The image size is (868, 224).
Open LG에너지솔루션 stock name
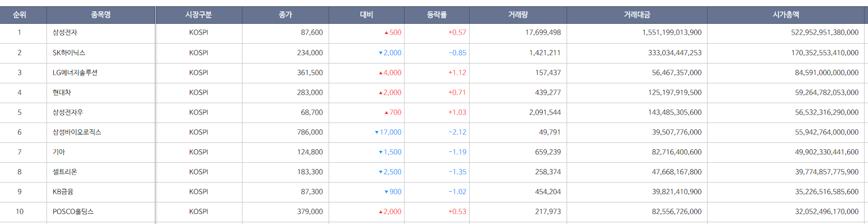(x=75, y=73)
